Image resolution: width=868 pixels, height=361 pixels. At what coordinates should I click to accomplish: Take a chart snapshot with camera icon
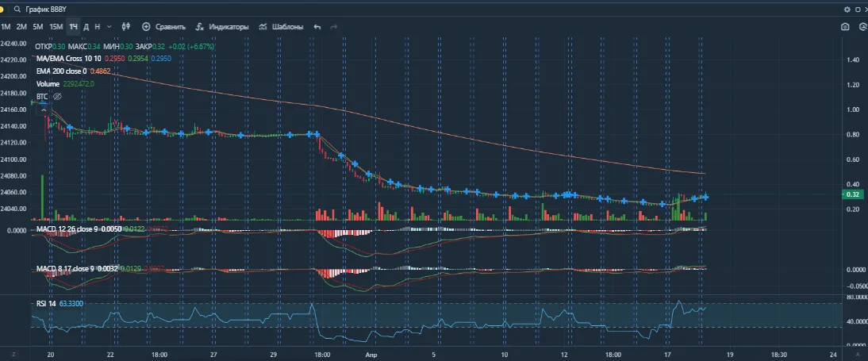point(845,26)
